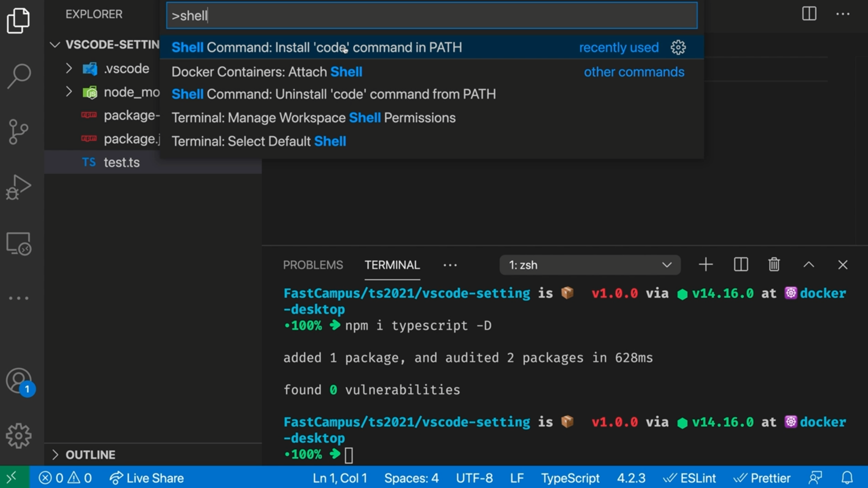The image size is (868, 488).
Task: Split the terminal panel
Action: (740, 264)
